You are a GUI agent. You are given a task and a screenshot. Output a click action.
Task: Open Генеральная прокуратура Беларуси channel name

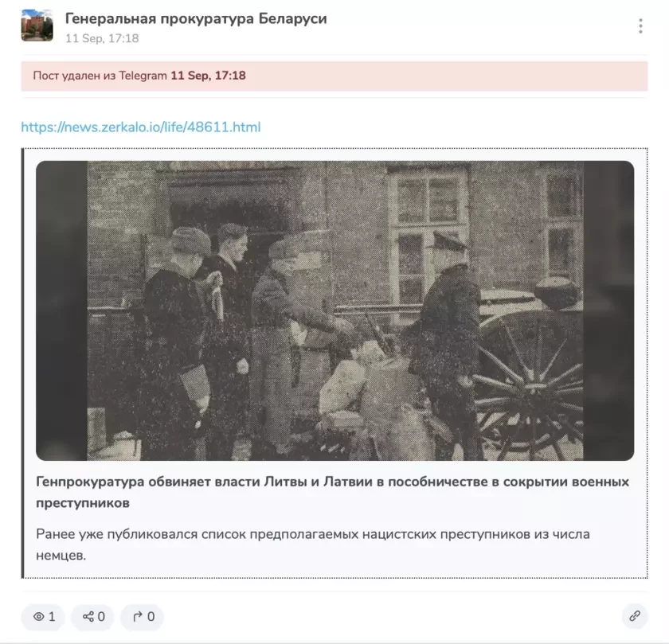point(196,19)
